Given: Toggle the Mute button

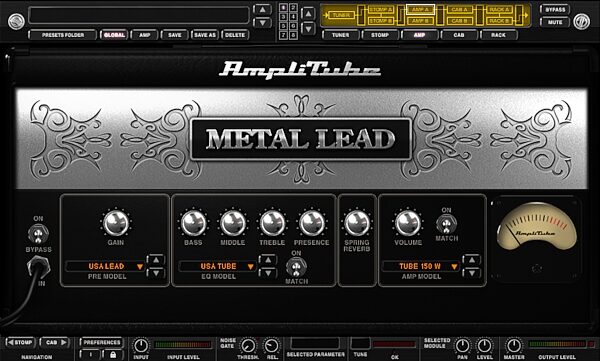Looking at the screenshot, I should point(555,22).
